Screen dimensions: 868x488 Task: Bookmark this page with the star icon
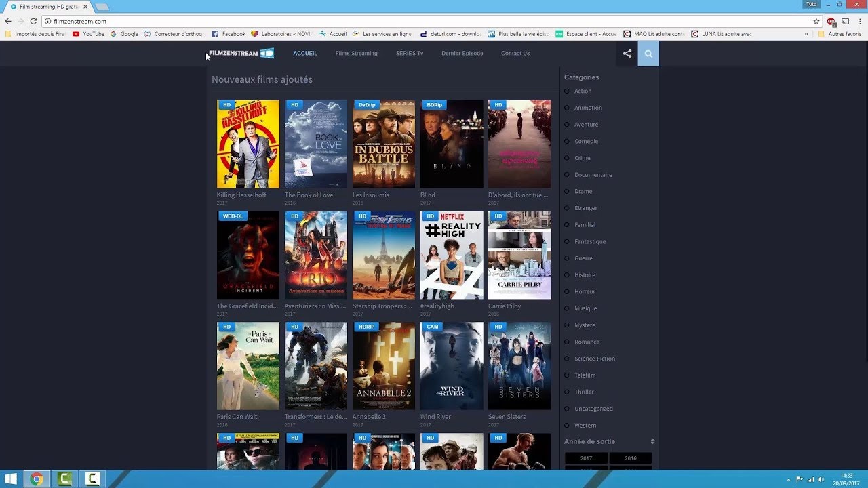[x=816, y=21]
